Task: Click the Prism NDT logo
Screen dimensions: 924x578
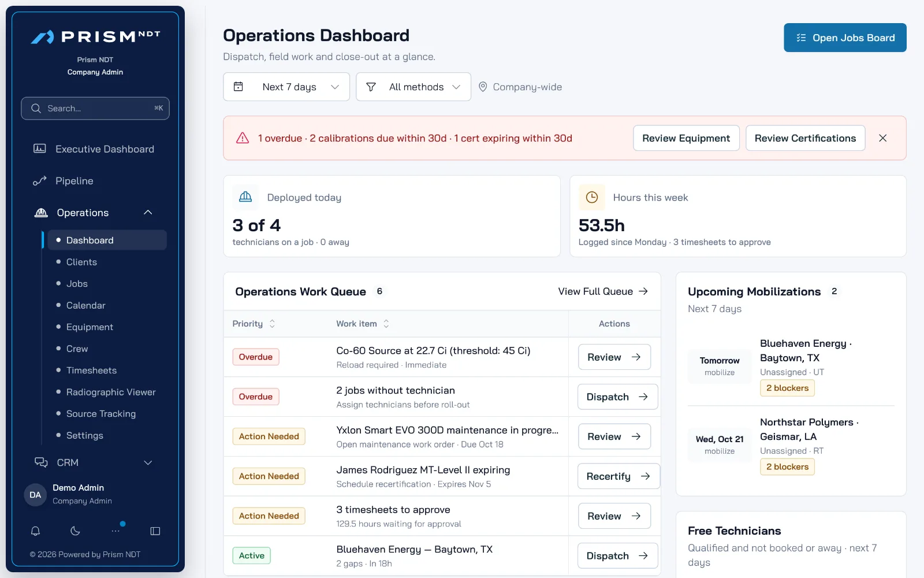Action: (95, 37)
